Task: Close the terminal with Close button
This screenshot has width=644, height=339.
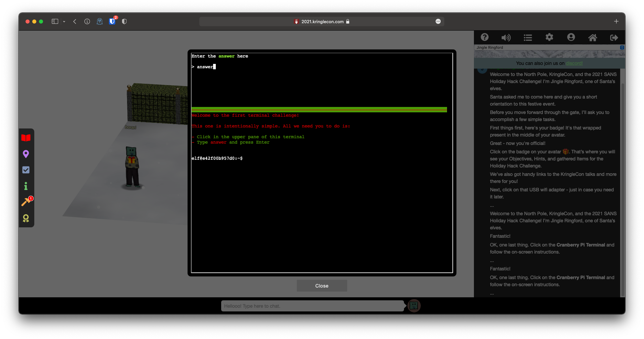Action: [322, 286]
